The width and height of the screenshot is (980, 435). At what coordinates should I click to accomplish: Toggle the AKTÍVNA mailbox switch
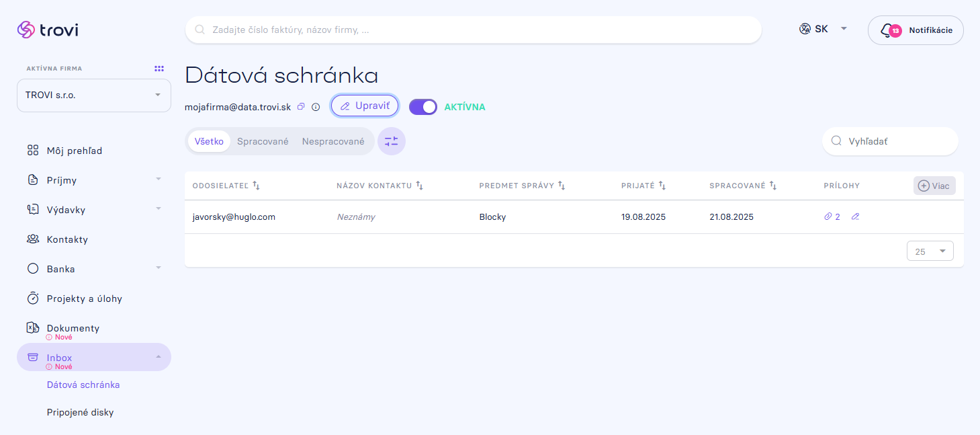[423, 107]
